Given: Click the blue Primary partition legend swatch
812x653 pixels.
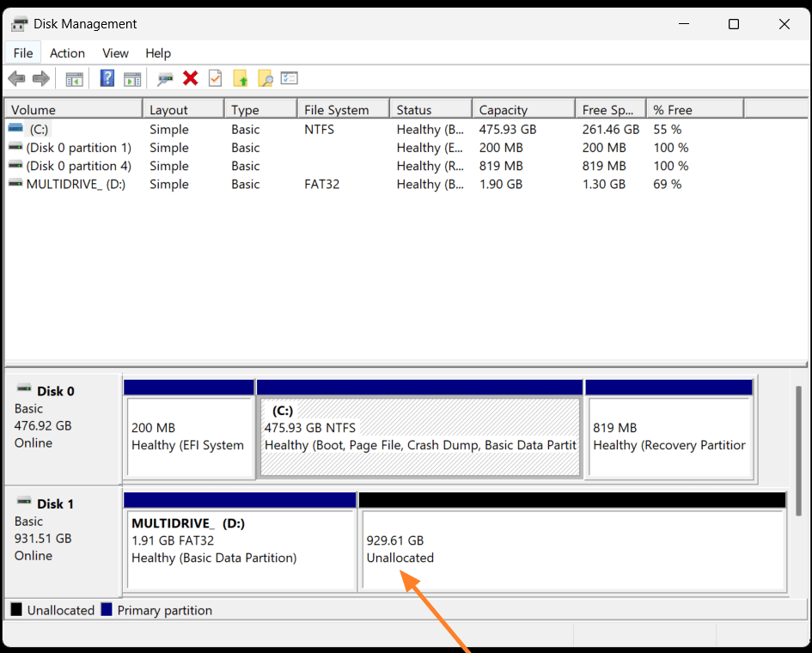Looking at the screenshot, I should coord(107,609).
